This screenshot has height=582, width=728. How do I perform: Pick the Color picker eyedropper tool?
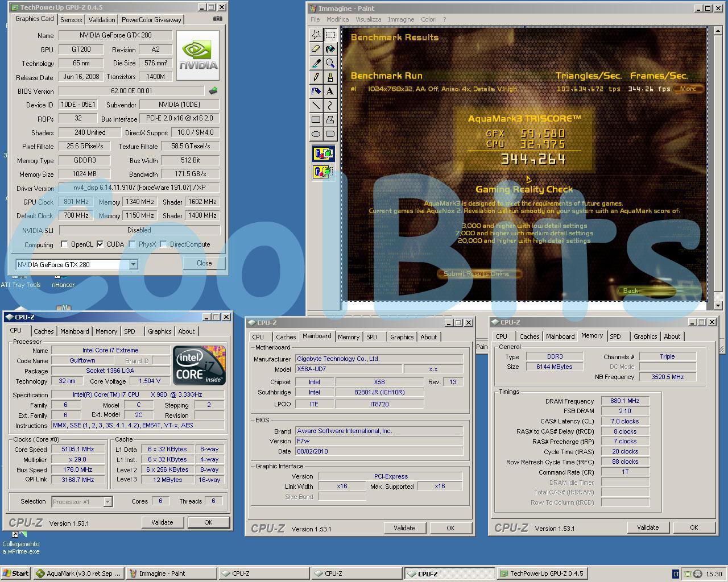pyautogui.click(x=316, y=63)
